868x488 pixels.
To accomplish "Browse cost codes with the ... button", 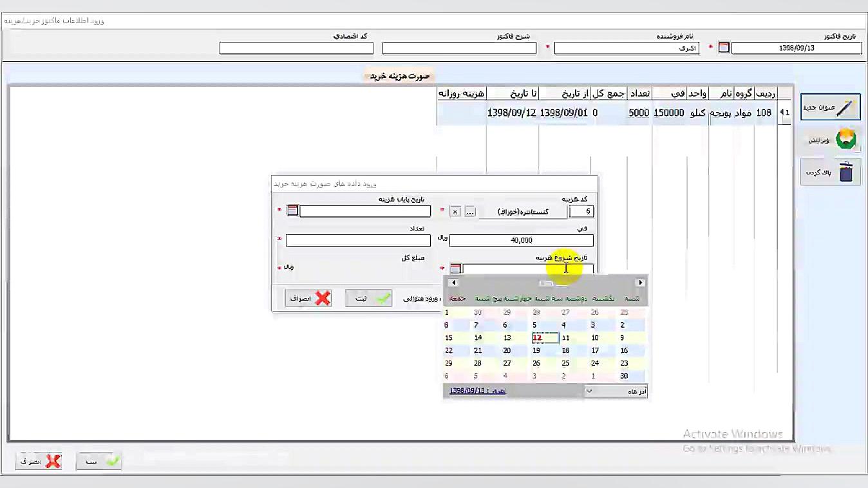I will (x=470, y=211).
